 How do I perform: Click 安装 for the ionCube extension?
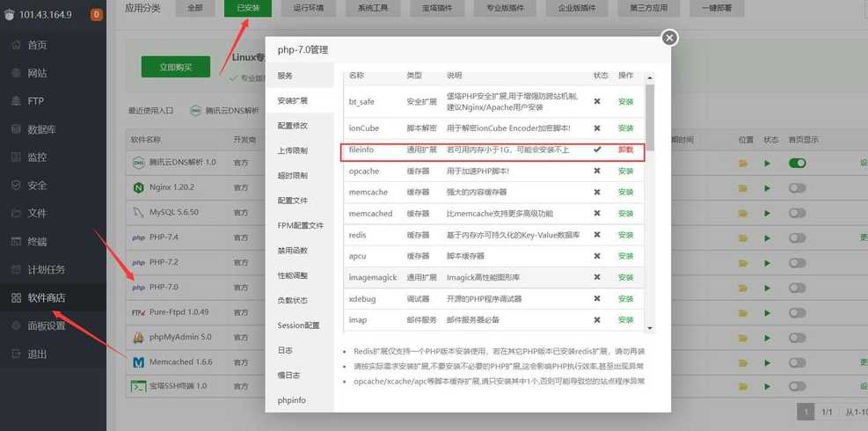625,128
